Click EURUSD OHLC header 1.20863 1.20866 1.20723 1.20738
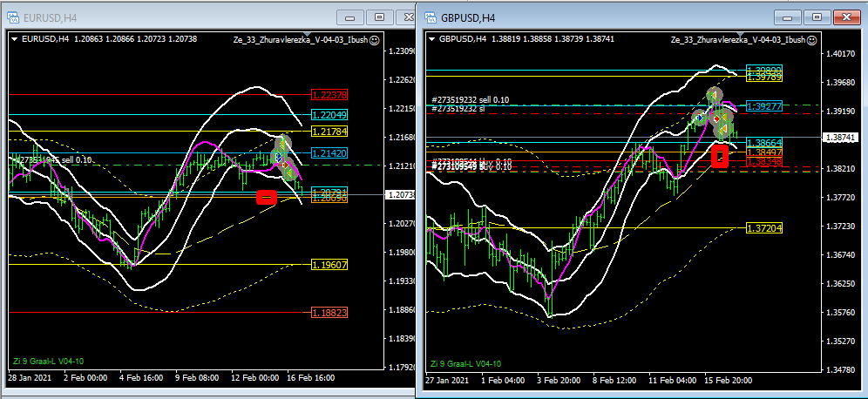The image size is (868, 399). (135, 39)
